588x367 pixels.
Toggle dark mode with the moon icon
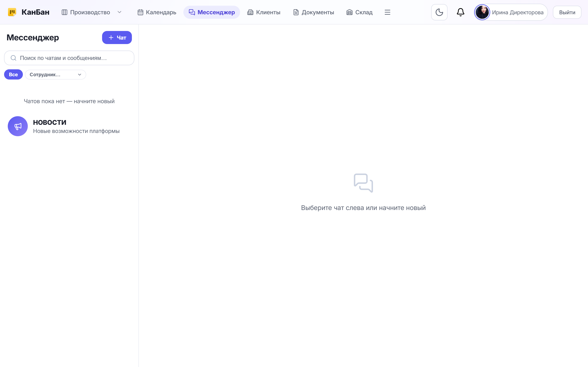click(x=439, y=12)
